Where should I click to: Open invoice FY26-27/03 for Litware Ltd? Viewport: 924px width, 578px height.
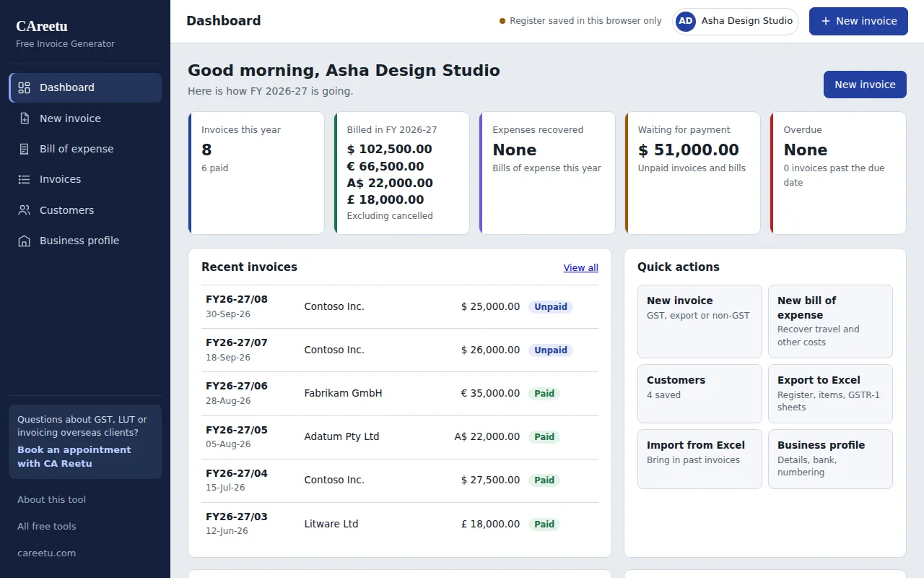coord(400,524)
